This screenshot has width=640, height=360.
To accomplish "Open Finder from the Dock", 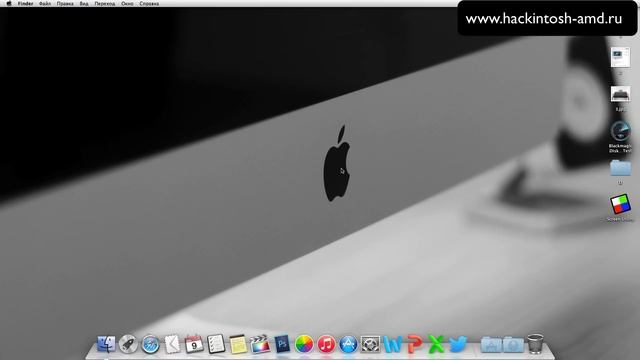I will tap(106, 344).
